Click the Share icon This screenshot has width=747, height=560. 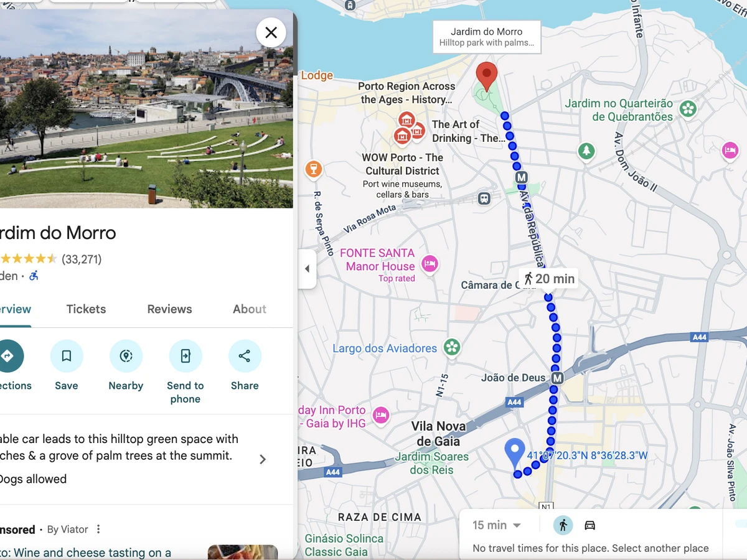pos(245,356)
